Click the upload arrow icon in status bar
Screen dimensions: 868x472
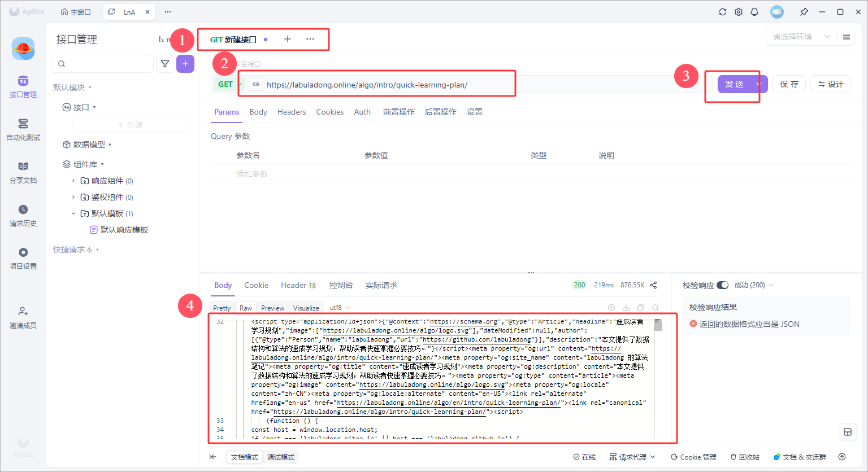(x=842, y=457)
